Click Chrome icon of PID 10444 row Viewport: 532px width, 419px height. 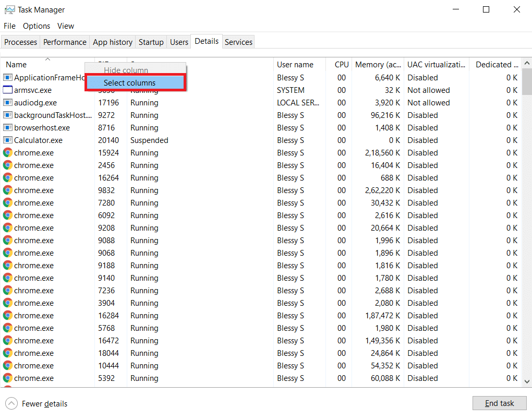[x=8, y=366]
